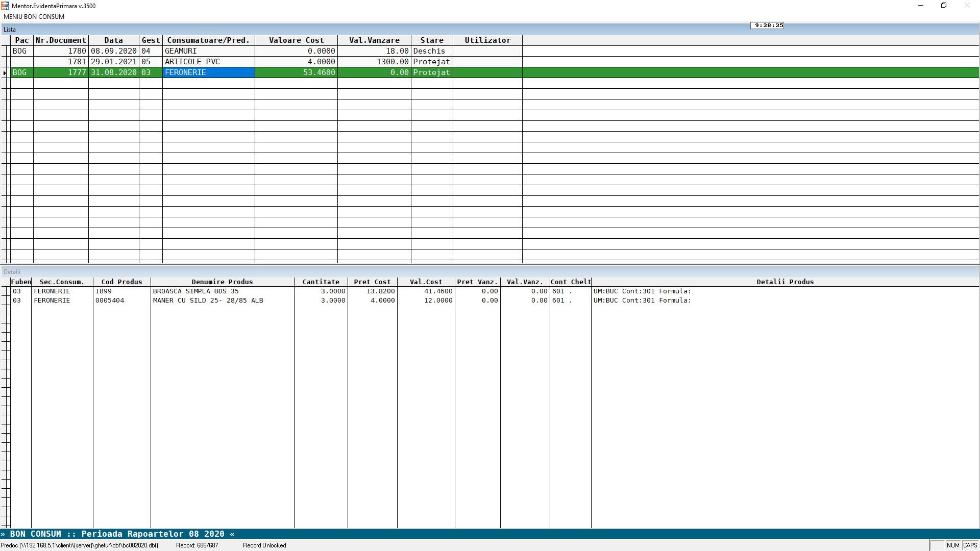Select ARTICOLE PVC row dated 29.01.2021
This screenshot has height=551, width=980.
click(x=192, y=62)
